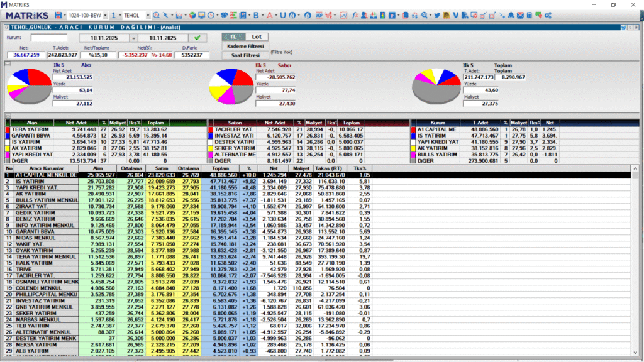Open the pie chart toolbar icon
Image resolution: width=644 pixels, height=362 pixels.
point(192,15)
